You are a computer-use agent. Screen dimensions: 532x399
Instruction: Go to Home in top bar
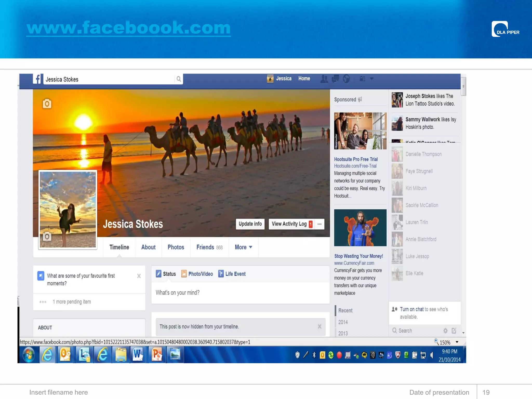(x=304, y=78)
